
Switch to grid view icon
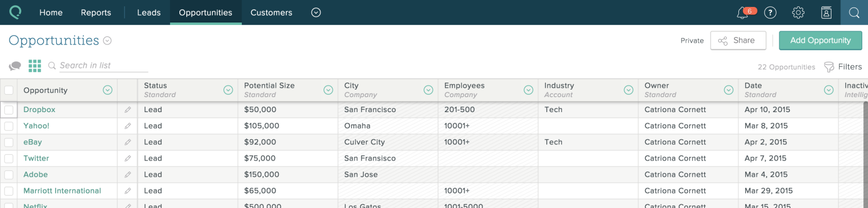35,66
